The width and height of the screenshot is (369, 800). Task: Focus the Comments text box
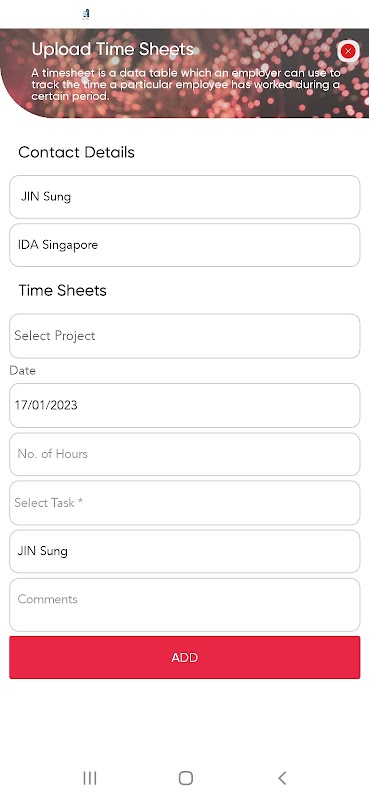[x=185, y=605]
